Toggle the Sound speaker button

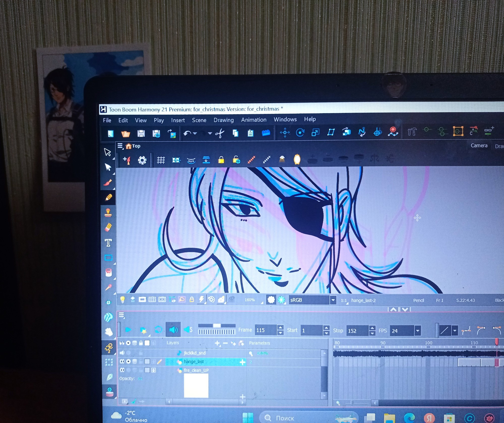(x=173, y=329)
